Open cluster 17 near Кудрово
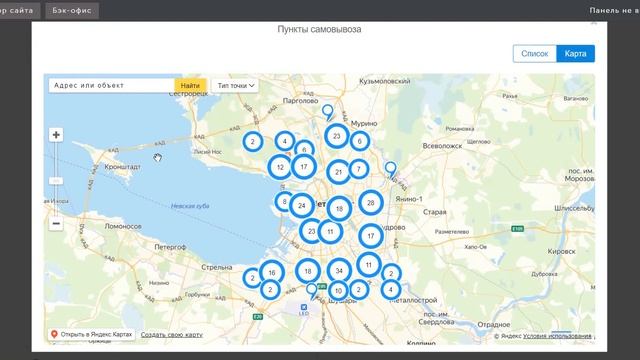Image resolution: width=640 pixels, height=360 pixels. [x=371, y=236]
